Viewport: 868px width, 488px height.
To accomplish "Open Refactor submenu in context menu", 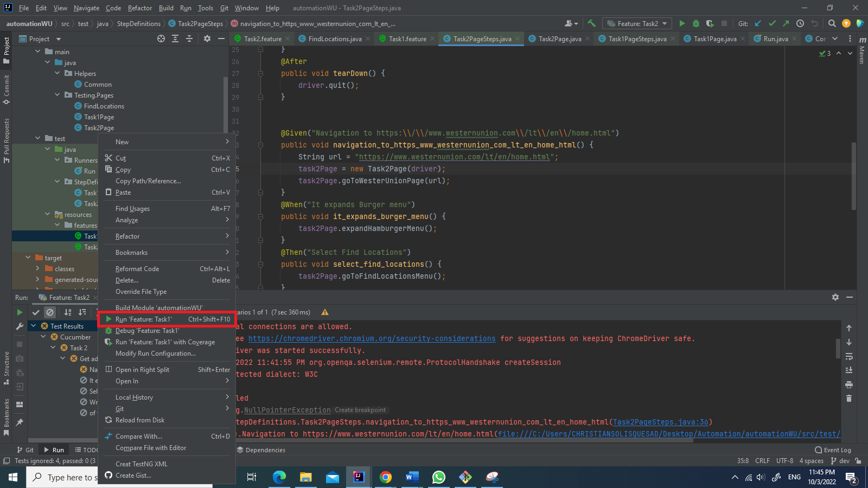I will [167, 236].
